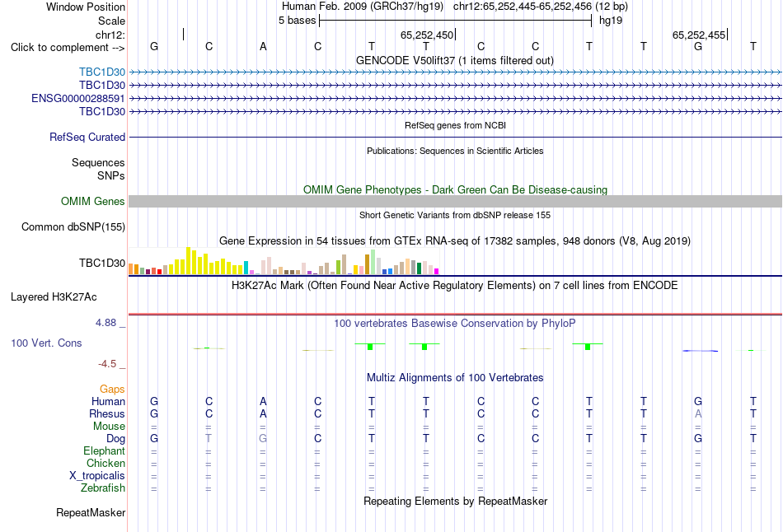This screenshot has height=532, width=783.
Task: Click the 'RefSeq genes from NCBI' title
Action: click(455, 125)
